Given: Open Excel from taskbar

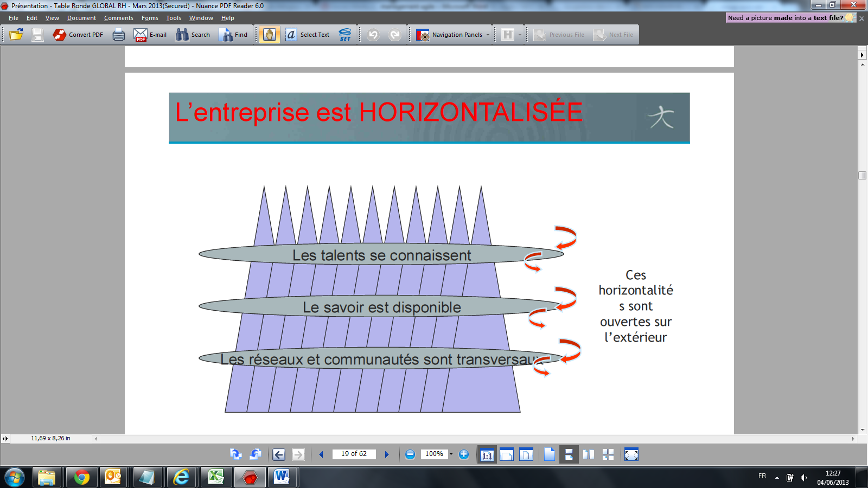Looking at the screenshot, I should point(216,478).
